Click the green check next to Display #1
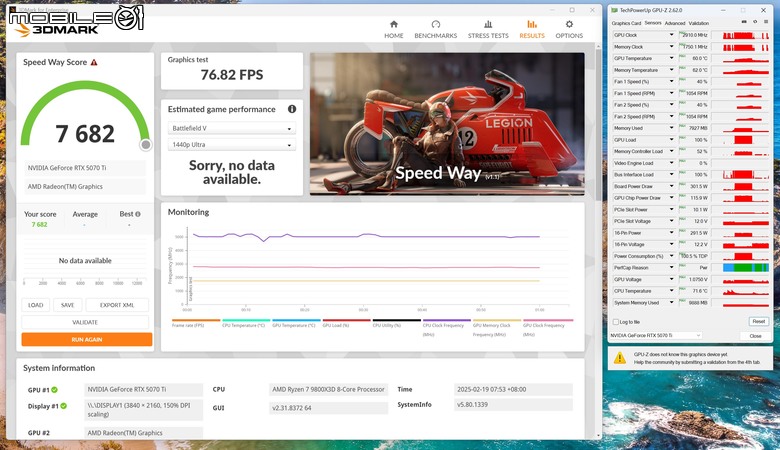 [64, 406]
